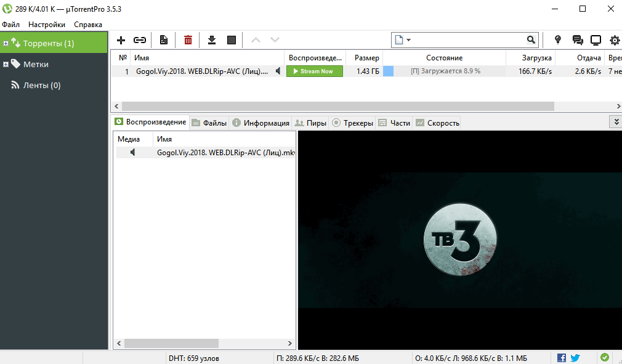Click the speaker icon in torrent row
Image resolution: width=622 pixels, height=364 pixels.
point(278,71)
